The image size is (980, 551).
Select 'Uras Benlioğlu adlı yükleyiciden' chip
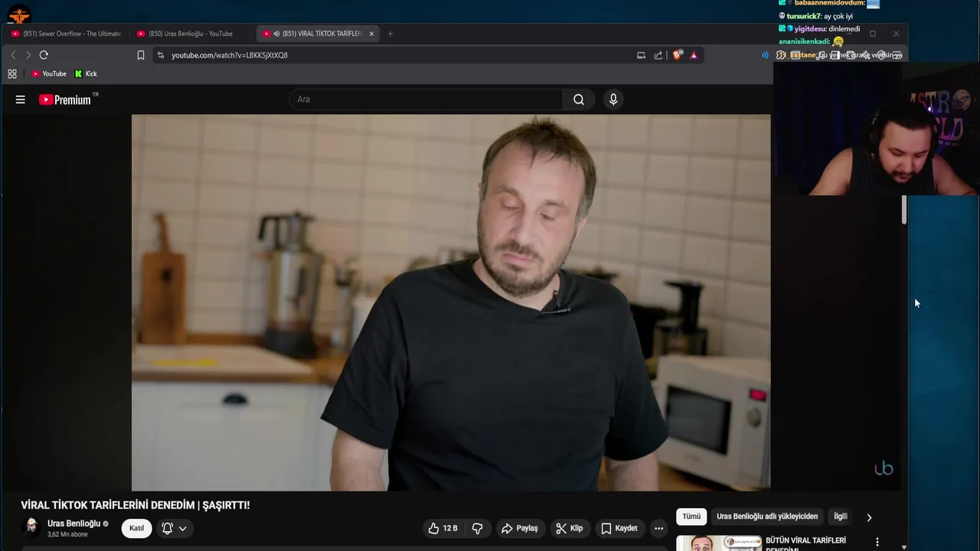click(x=767, y=517)
